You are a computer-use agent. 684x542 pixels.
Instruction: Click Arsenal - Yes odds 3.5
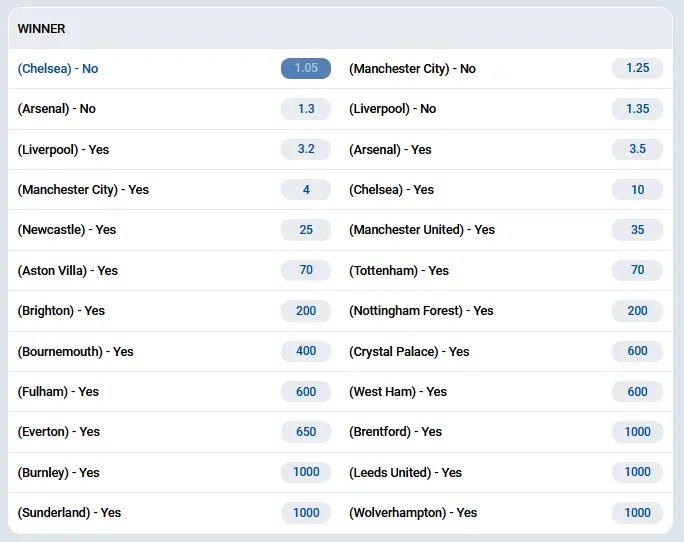[637, 149]
